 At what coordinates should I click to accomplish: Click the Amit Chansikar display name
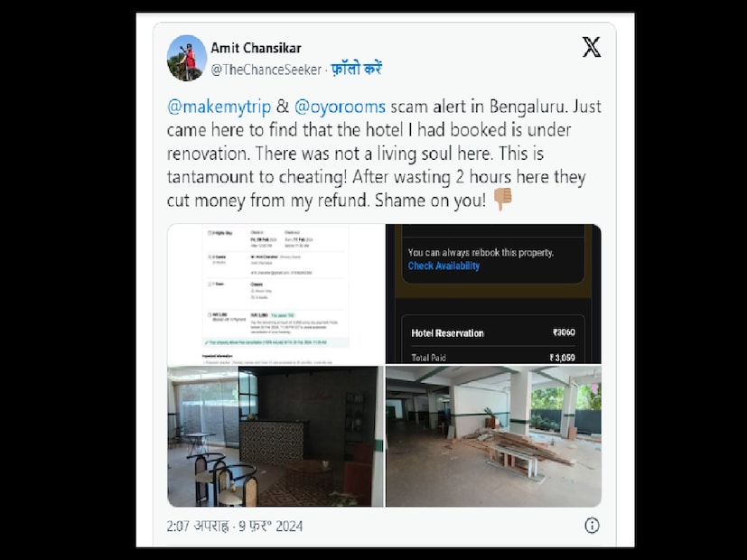(x=256, y=48)
